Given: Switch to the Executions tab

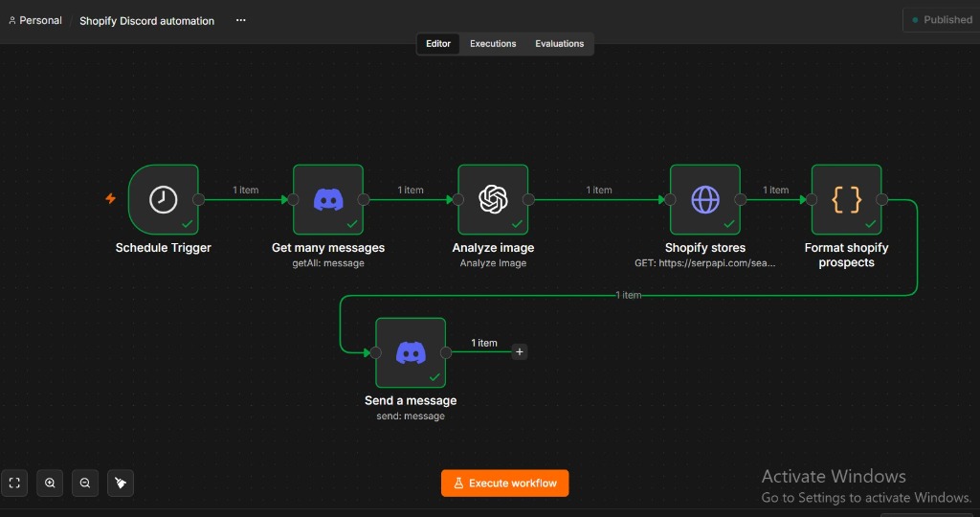Looking at the screenshot, I should click(493, 44).
